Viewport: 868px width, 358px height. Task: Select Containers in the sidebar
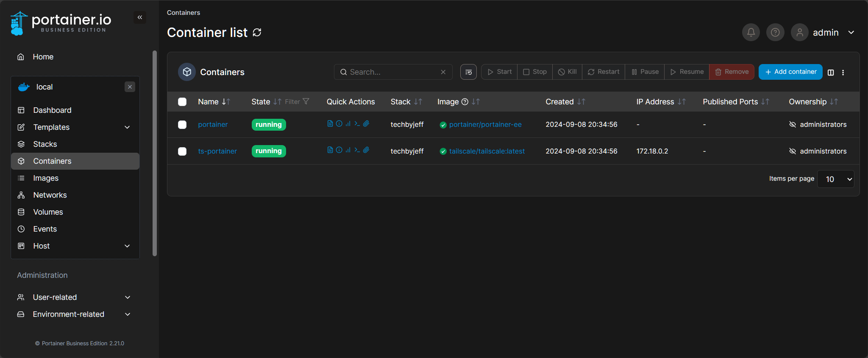[x=75, y=161]
